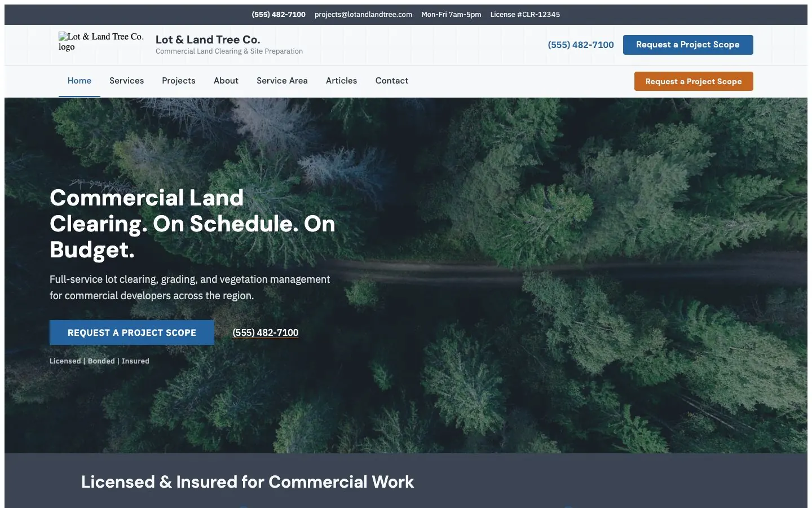Screen dimensions: 812x508
Task: Click the Licensed & Insured for Commercial Work heading
Action: click(248, 481)
